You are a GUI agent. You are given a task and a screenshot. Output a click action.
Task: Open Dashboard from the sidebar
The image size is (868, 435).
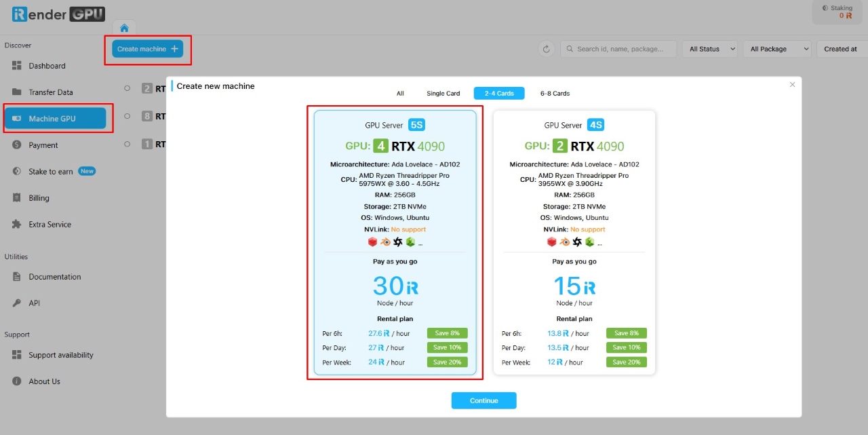[x=47, y=66]
